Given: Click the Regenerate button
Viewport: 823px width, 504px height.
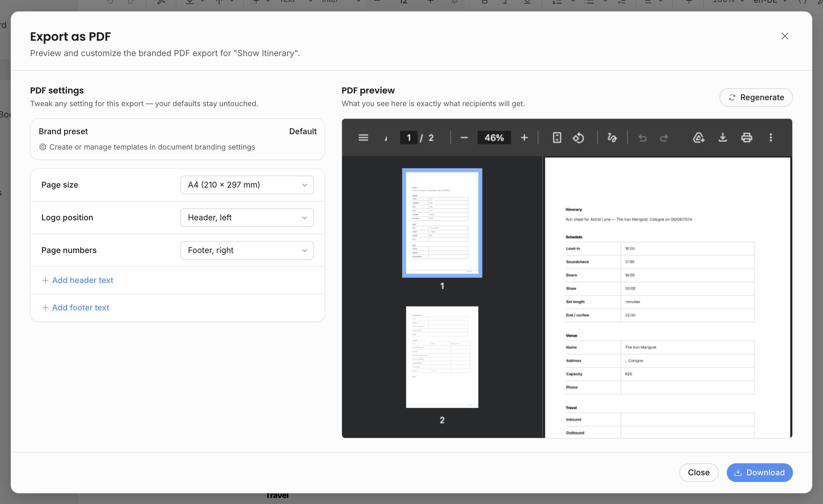Looking at the screenshot, I should 756,97.
